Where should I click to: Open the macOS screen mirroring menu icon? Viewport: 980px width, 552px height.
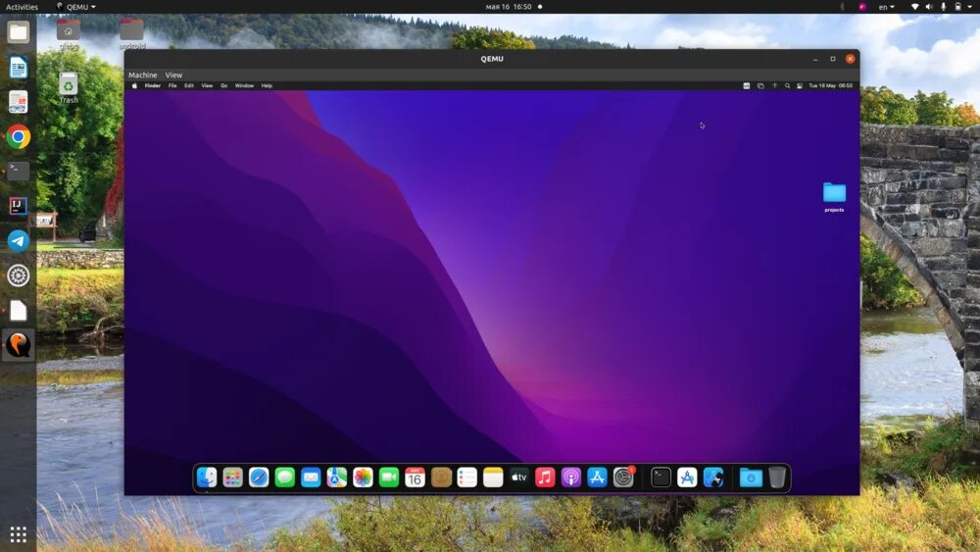[760, 85]
